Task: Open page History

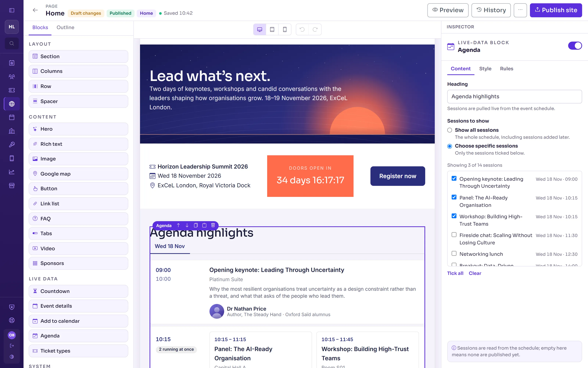Action: click(491, 10)
